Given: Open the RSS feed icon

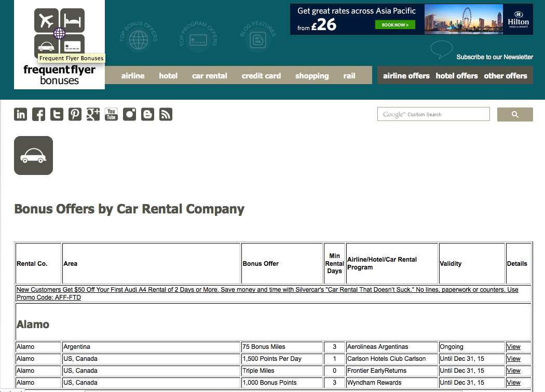Looking at the screenshot, I should pyautogui.click(x=166, y=114).
